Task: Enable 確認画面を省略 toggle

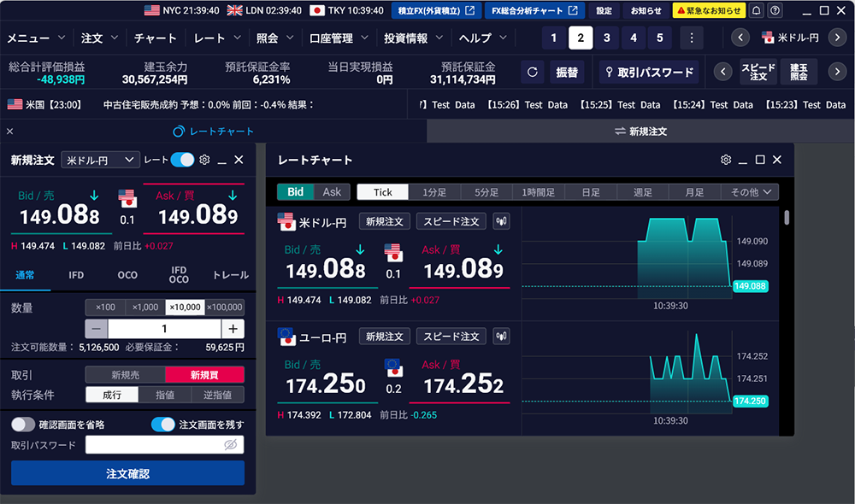Action: pyautogui.click(x=23, y=425)
